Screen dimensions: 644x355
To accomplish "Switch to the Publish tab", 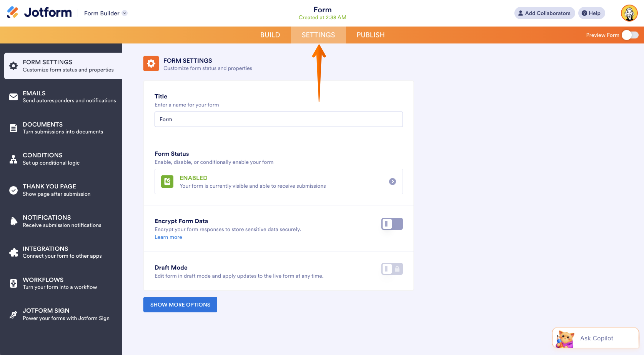I will pyautogui.click(x=371, y=35).
